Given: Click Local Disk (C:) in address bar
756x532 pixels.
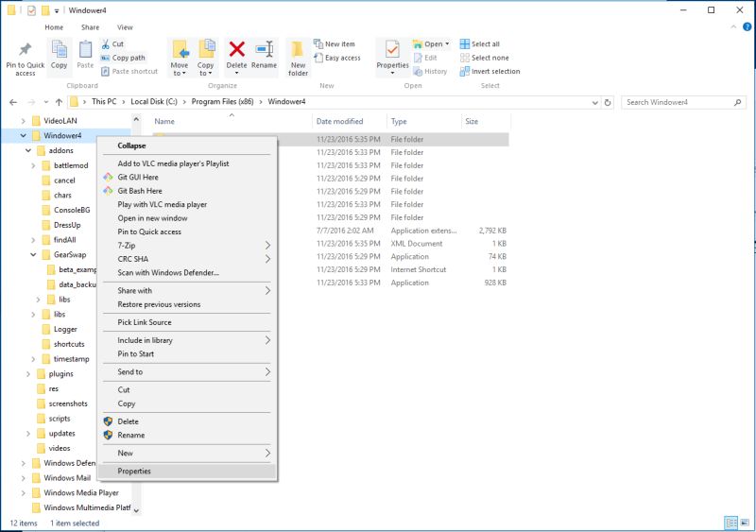Looking at the screenshot, I should point(154,102).
